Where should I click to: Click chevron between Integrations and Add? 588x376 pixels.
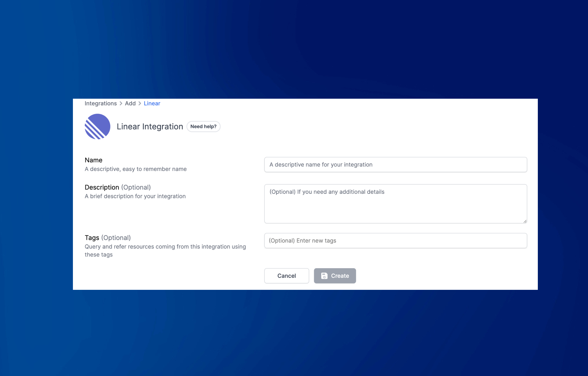[121, 103]
